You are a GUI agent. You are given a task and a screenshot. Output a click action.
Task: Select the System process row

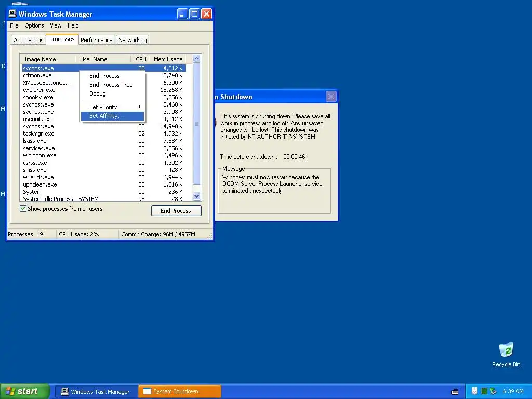coord(104,192)
